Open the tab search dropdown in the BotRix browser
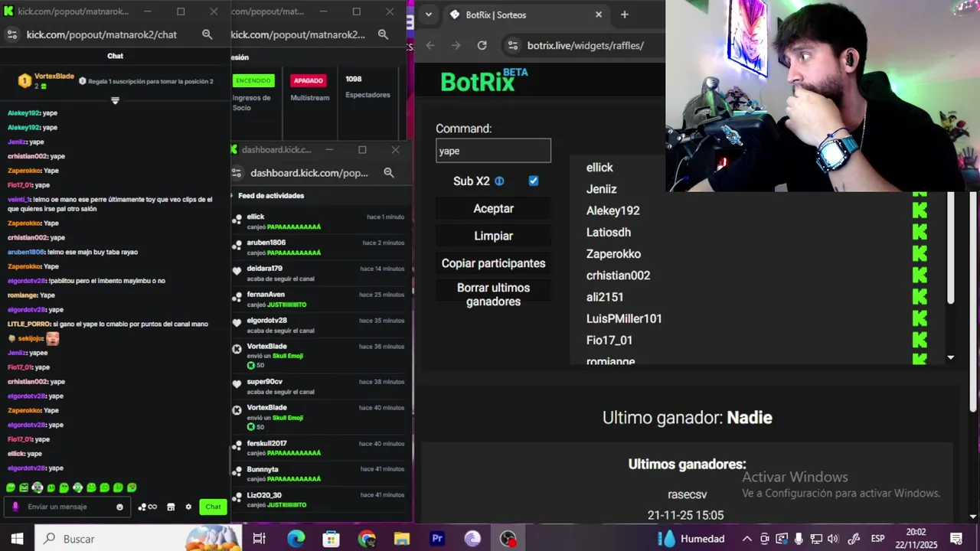The image size is (980, 551). click(x=429, y=15)
